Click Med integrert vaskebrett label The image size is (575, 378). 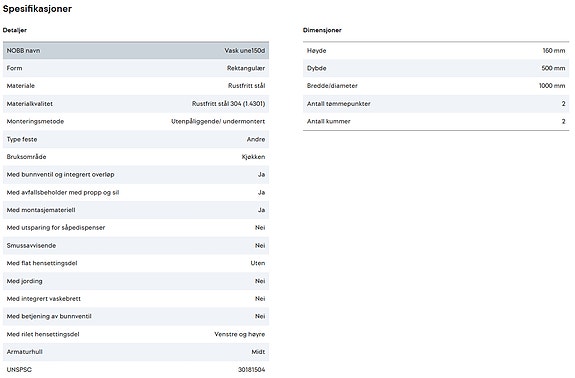tap(44, 299)
